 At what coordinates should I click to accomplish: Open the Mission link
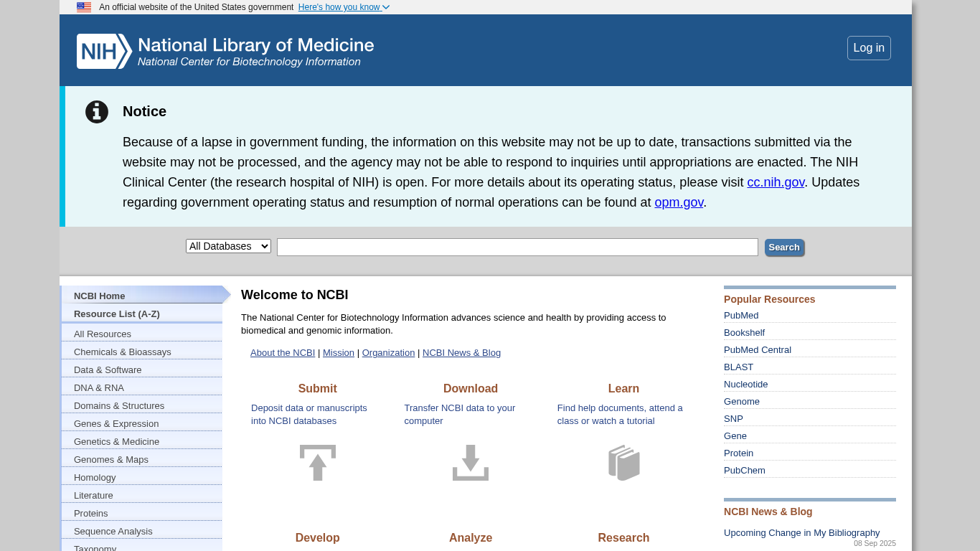(x=339, y=352)
